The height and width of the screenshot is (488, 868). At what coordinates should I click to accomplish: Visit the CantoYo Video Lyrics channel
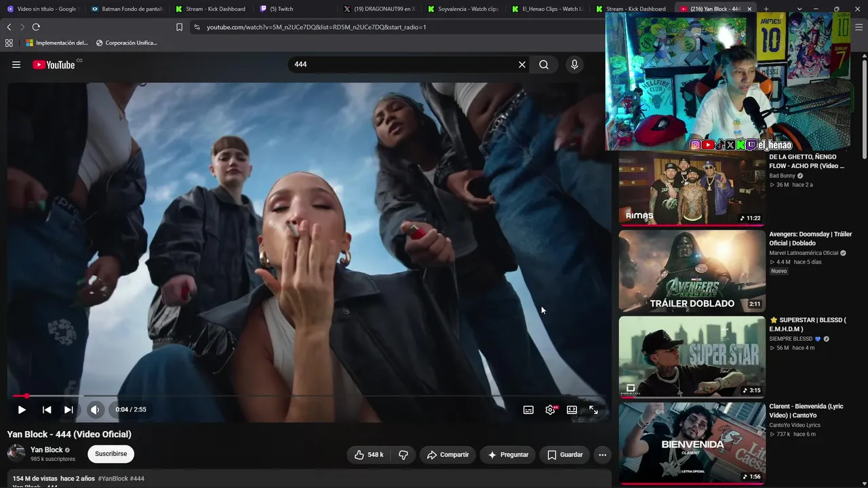pos(795,425)
